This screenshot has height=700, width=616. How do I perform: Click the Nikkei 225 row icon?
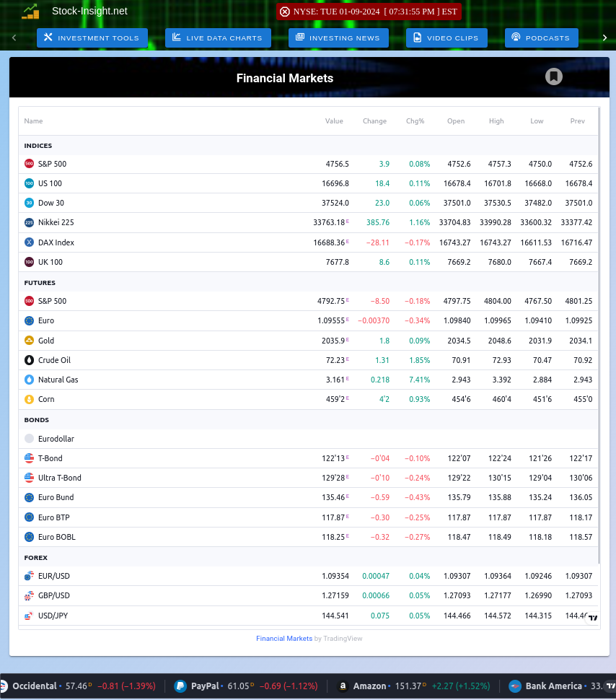(29, 222)
